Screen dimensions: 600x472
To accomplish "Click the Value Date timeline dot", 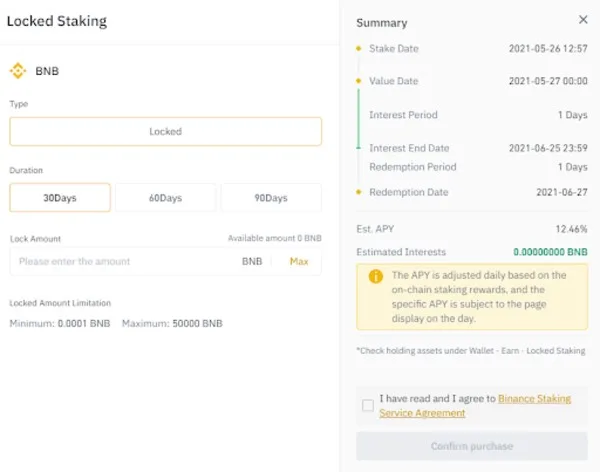I will point(357,81).
